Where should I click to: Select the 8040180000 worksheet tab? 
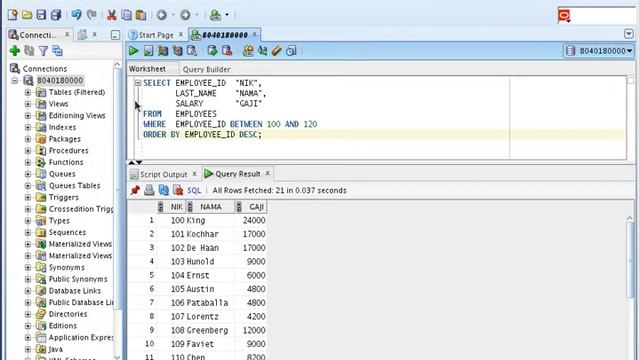pyautogui.click(x=224, y=35)
